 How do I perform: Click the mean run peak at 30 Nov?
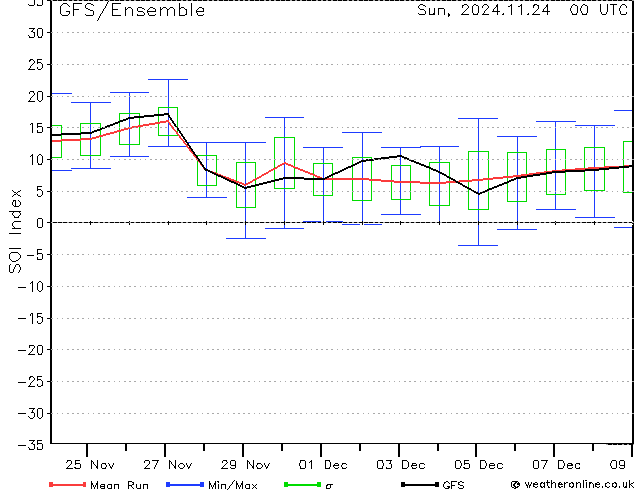pos(285,163)
